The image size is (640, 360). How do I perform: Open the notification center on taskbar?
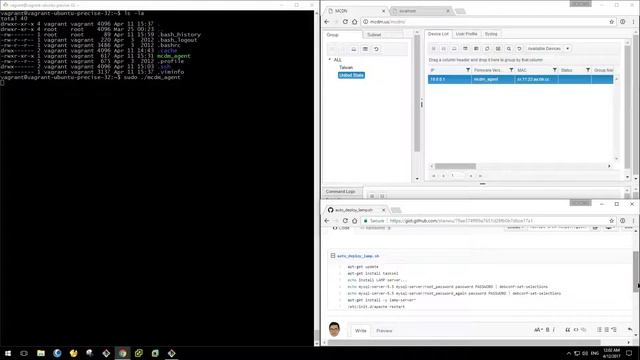629,353
